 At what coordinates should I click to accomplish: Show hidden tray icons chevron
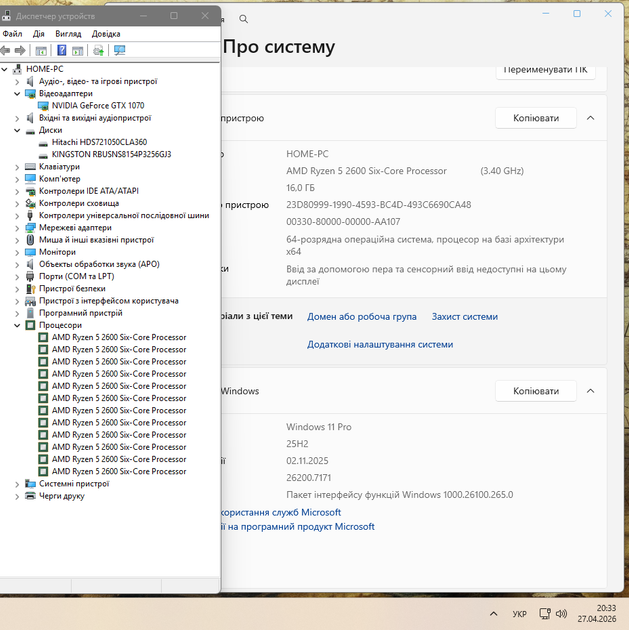494,614
